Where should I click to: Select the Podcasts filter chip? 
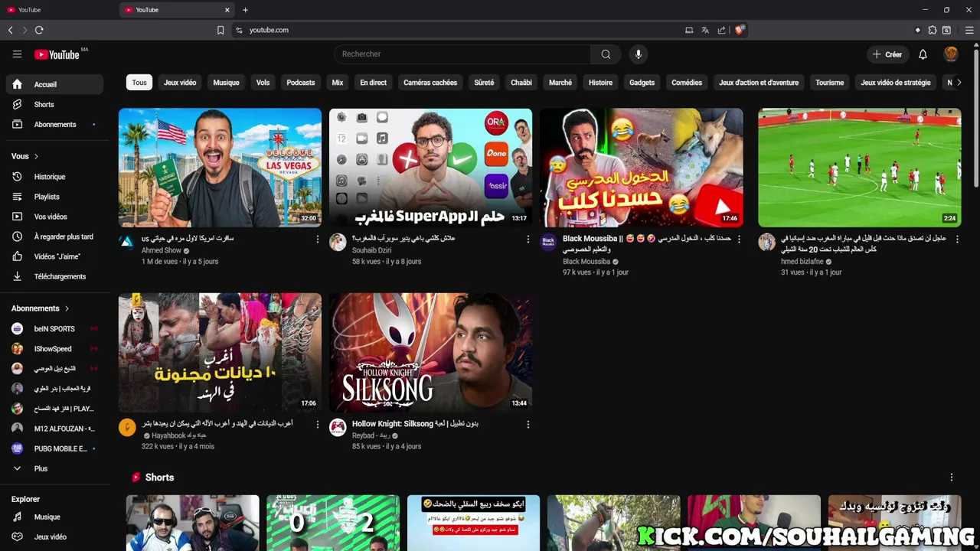pyautogui.click(x=301, y=83)
